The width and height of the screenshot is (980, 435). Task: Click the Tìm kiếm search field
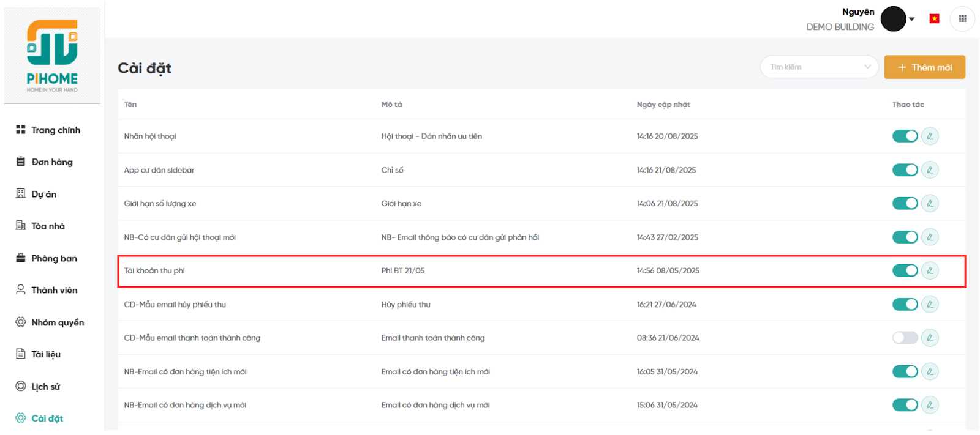tap(812, 67)
